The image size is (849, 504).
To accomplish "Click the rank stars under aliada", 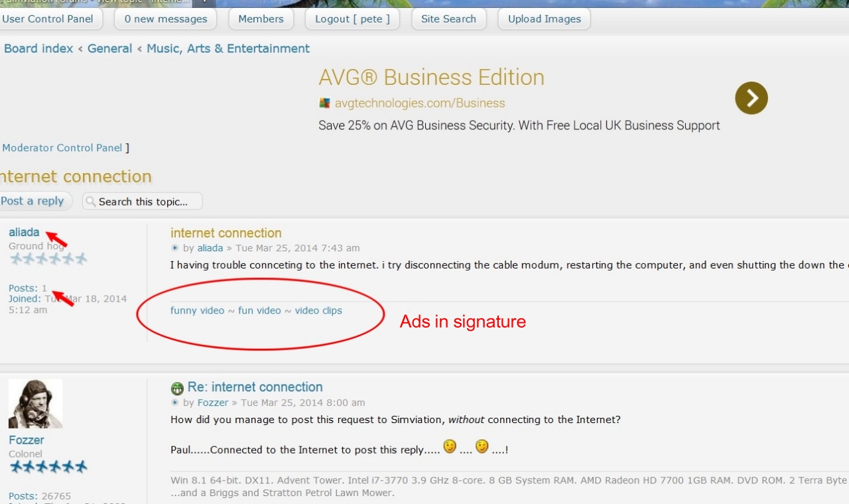I will coord(48,259).
